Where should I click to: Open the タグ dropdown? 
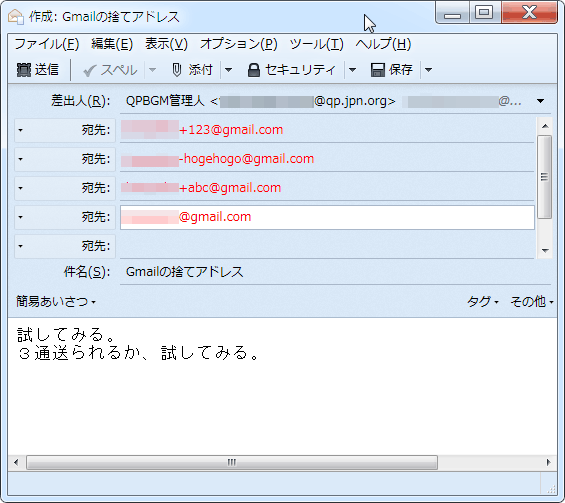point(482,302)
